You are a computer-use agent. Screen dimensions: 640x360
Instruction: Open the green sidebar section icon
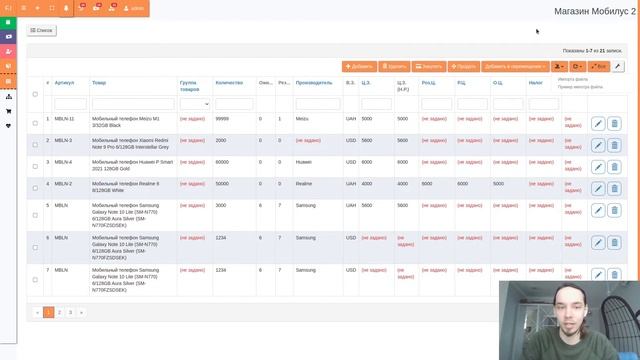[8, 22]
